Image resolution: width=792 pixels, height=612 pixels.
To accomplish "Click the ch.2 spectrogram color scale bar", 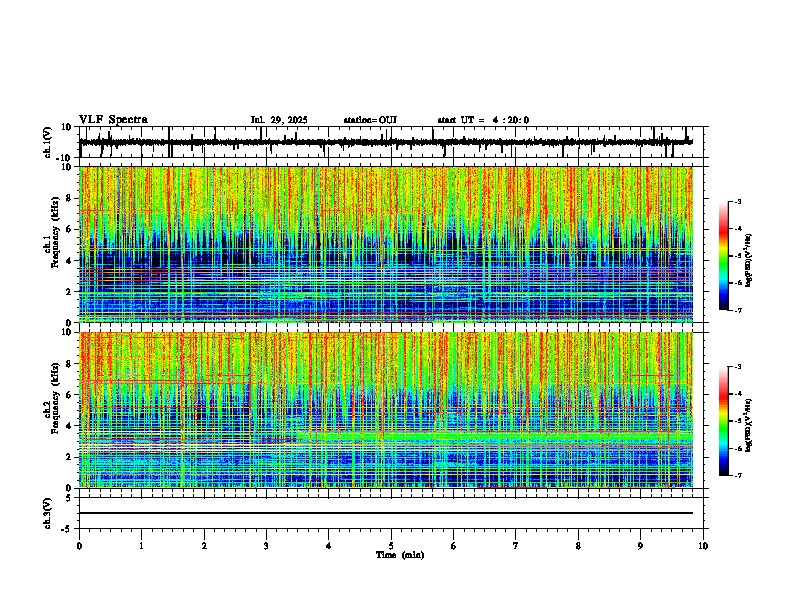I will (724, 421).
